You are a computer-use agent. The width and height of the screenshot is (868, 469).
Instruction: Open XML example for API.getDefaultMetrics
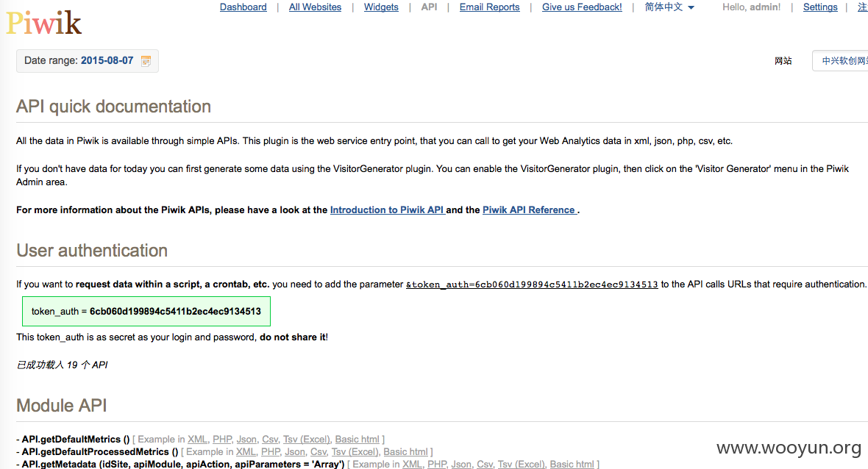pos(197,439)
